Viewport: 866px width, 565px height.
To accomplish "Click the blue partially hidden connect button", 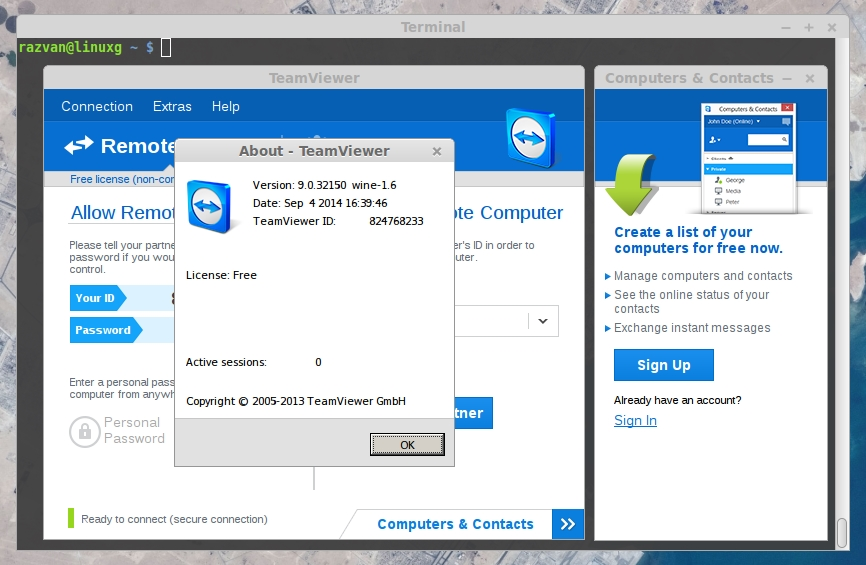I will (x=473, y=413).
